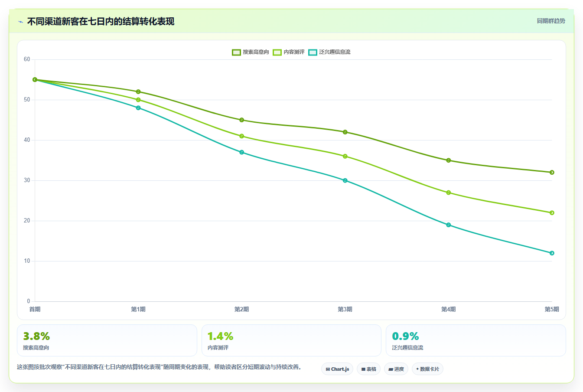Select the 数据卡片 tag chip

(427, 369)
